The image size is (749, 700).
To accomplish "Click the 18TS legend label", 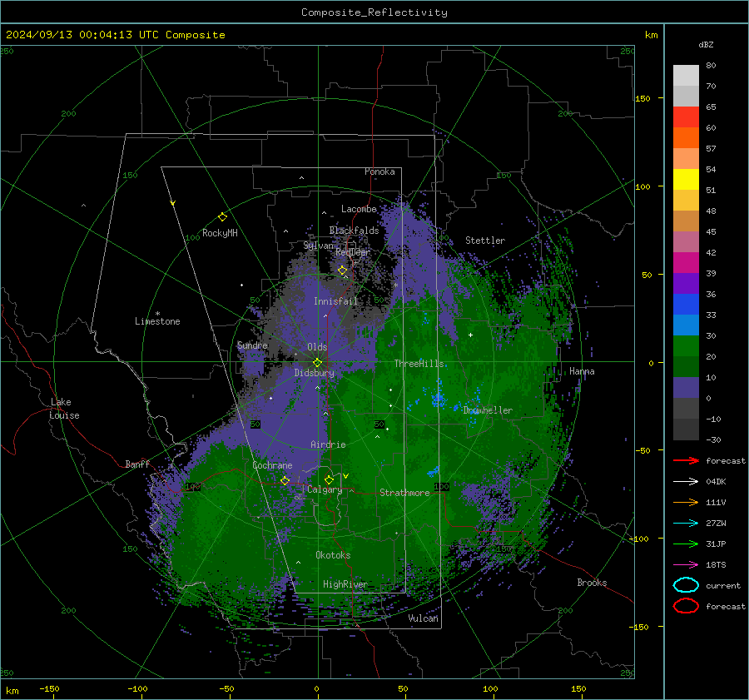I will click(x=716, y=565).
